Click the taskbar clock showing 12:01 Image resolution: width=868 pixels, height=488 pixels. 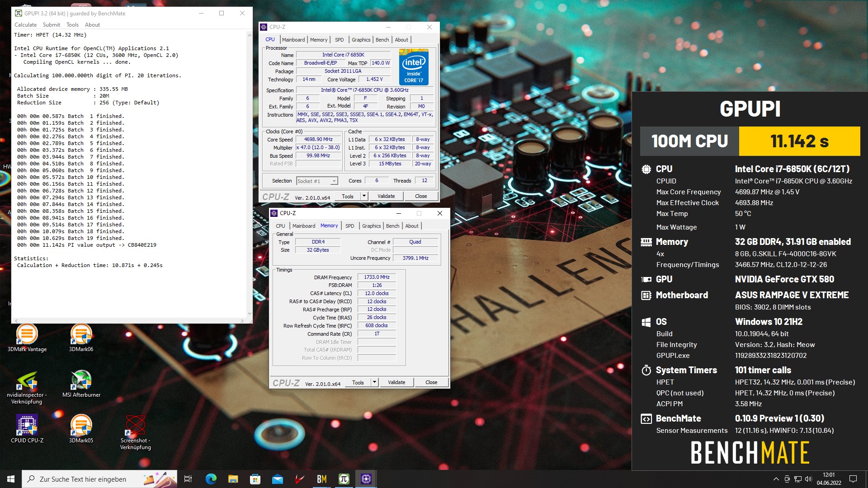click(829, 479)
